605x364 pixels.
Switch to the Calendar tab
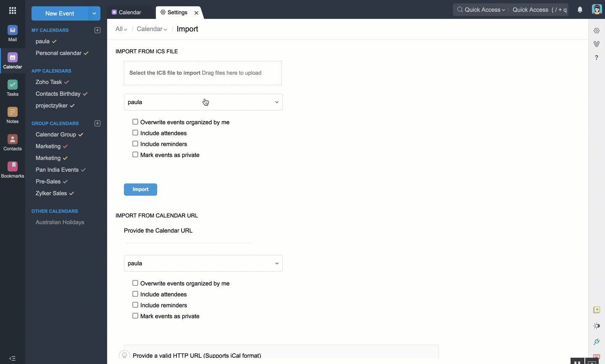pyautogui.click(x=127, y=13)
